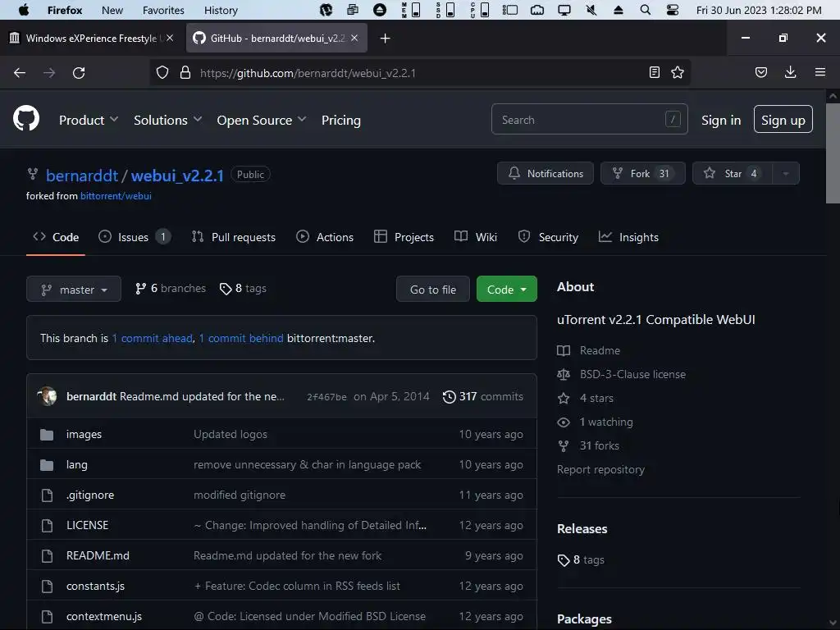The height and width of the screenshot is (630, 840).
Task: Switch to the Issues tab
Action: coord(135,237)
